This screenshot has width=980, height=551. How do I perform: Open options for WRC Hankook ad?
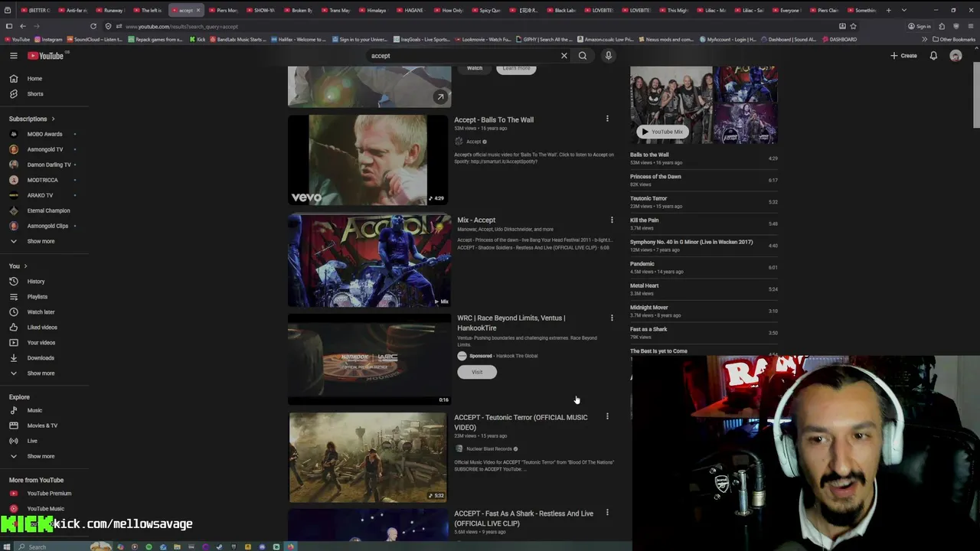pos(611,318)
